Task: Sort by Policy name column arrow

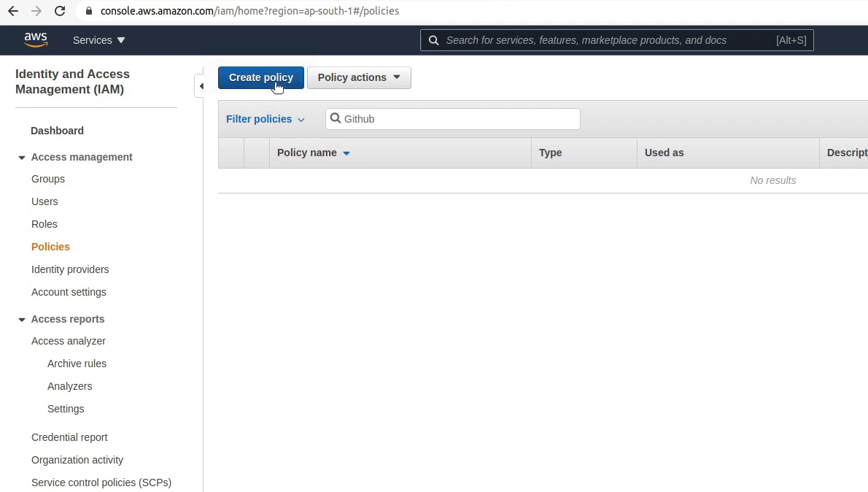Action: coord(346,153)
